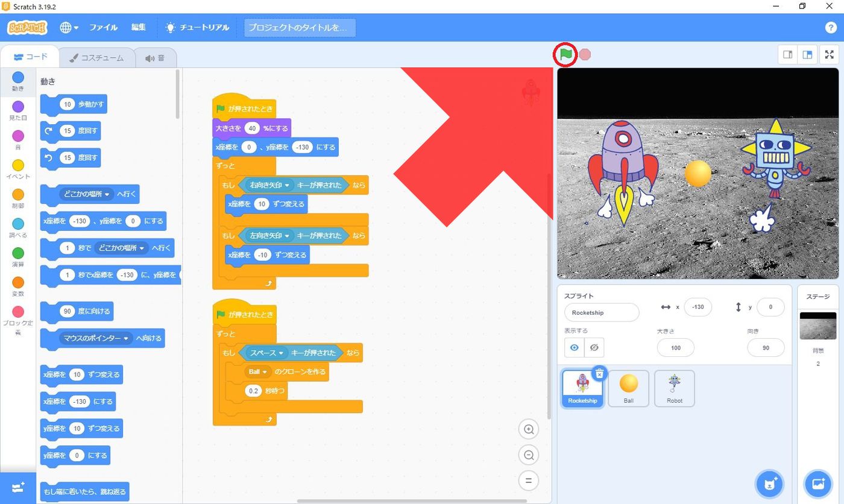844x504 pixels.
Task: Select the stage backdrop thumbnail
Action: click(818, 326)
